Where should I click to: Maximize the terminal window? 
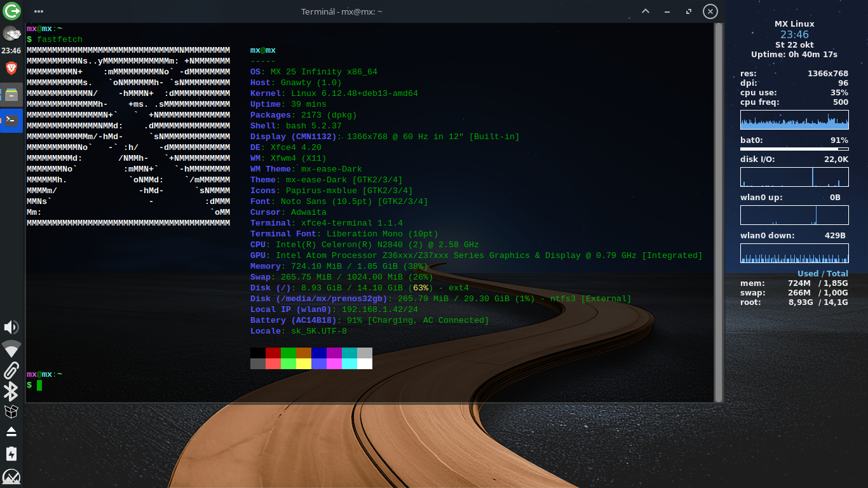[x=689, y=11]
